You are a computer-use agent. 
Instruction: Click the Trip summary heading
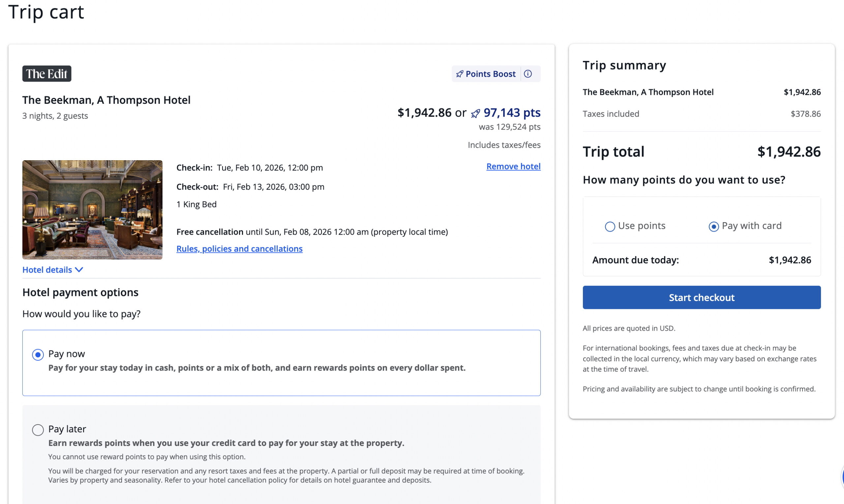click(624, 65)
